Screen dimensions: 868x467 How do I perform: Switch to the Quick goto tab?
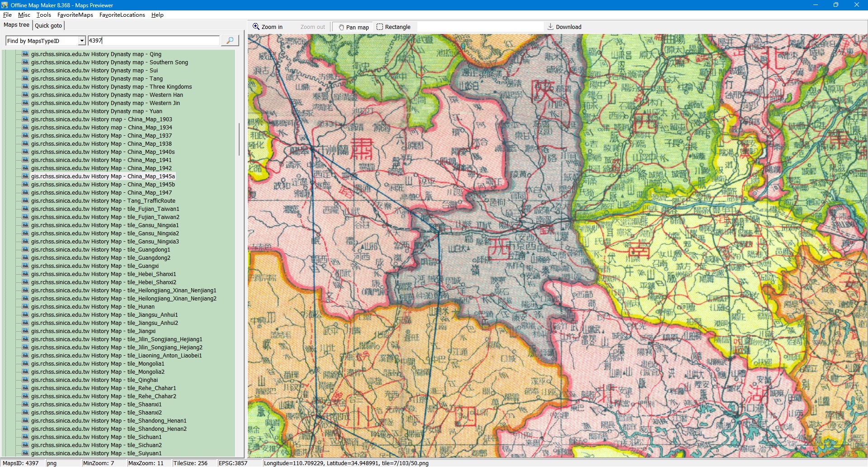point(48,26)
